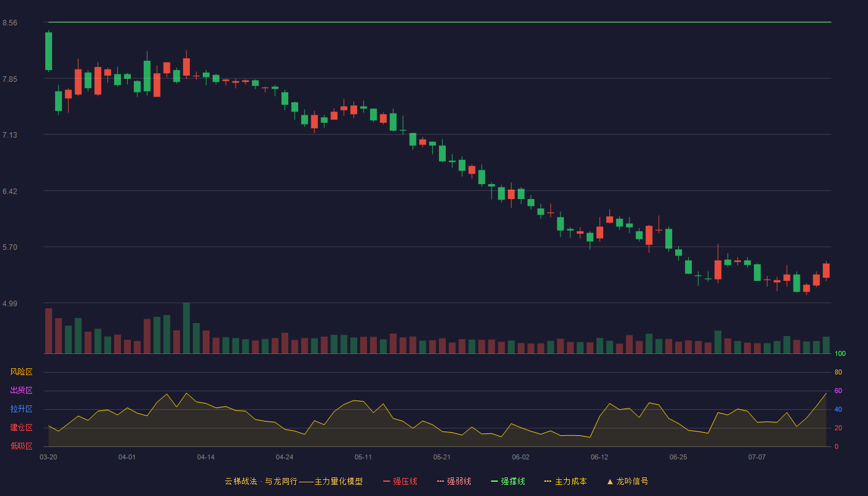Image resolution: width=868 pixels, height=496 pixels.
Task: Click the 7.85 price axis label
Action: 10,79
